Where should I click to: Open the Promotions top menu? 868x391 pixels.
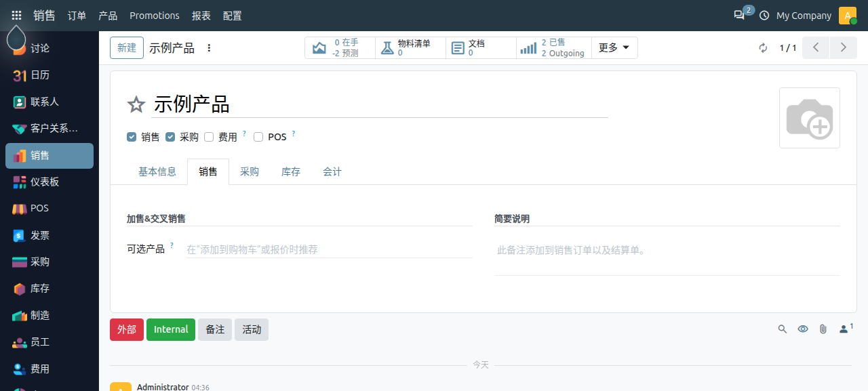[155, 15]
